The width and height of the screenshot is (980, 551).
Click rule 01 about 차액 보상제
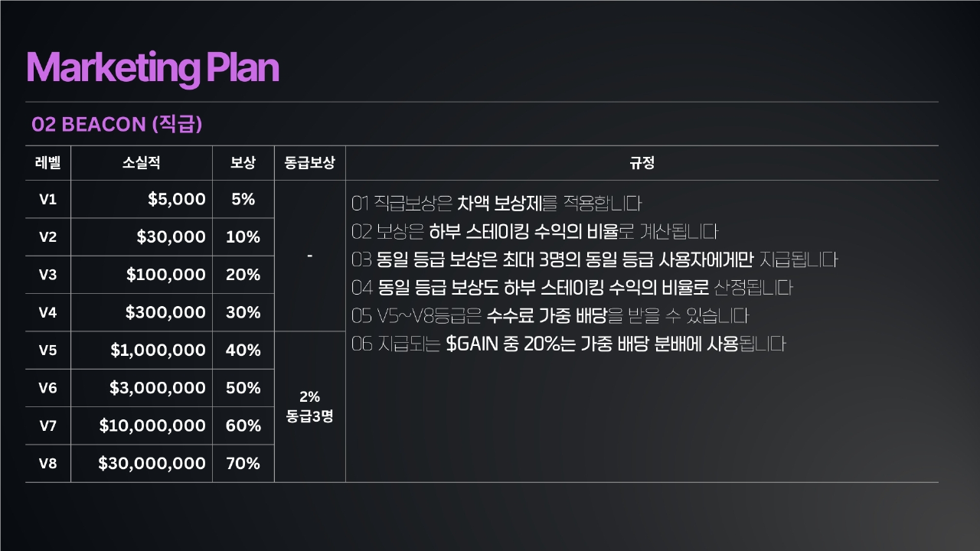496,204
